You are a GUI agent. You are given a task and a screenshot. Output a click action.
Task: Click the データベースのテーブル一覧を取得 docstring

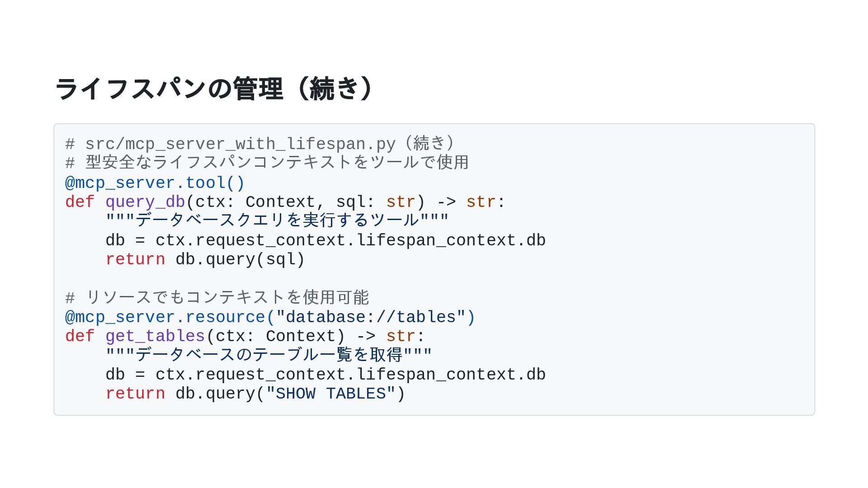[269, 355]
